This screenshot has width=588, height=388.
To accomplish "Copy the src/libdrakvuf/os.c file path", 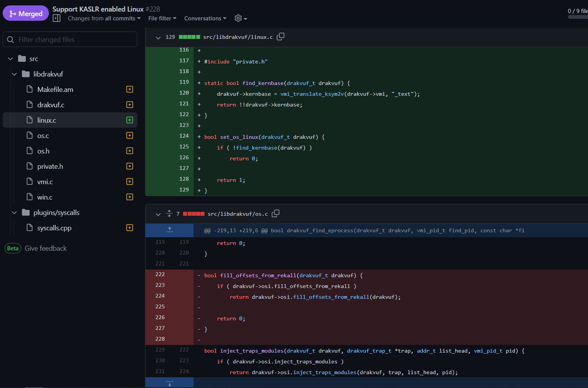I will tap(276, 213).
